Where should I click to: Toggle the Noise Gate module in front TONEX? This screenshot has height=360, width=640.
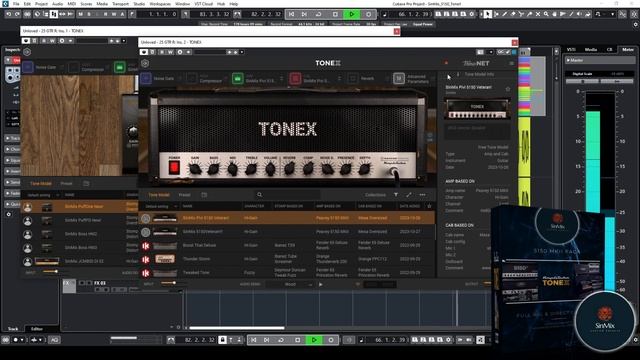146,78
